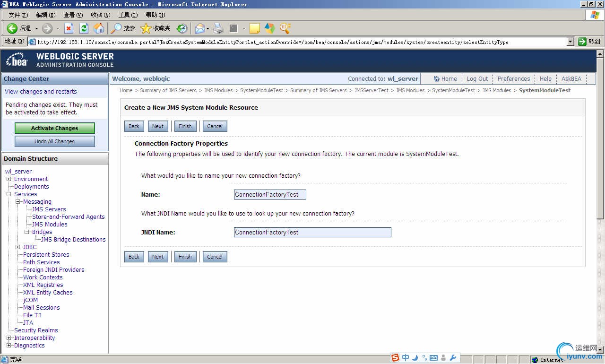Click the Print toolbar icon
This screenshot has width=605, height=364.
pyautogui.click(x=218, y=28)
